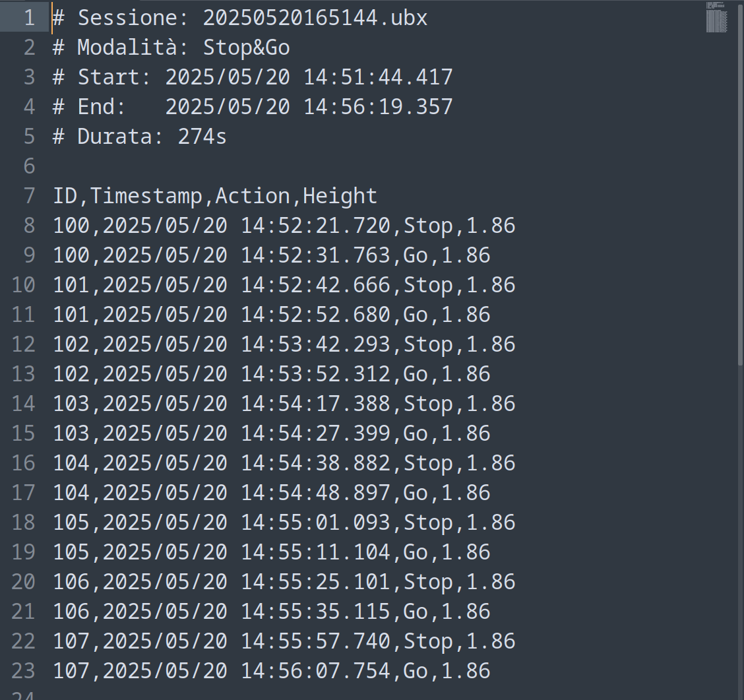Click timestamp 14:53:42.293 on line 12
Image resolution: width=744 pixels, height=700 pixels.
(x=315, y=344)
